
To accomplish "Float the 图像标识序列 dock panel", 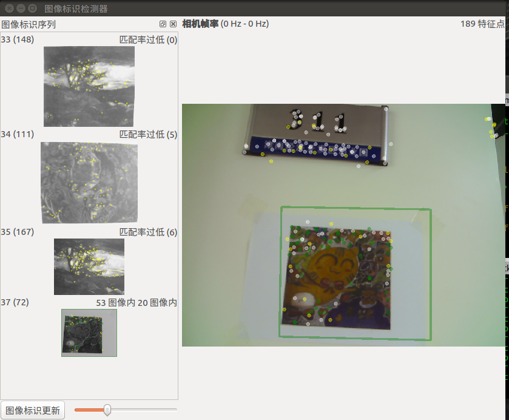I will (x=163, y=24).
